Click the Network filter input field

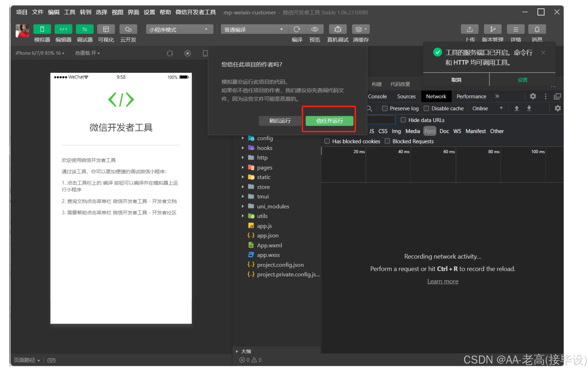[x=381, y=120]
